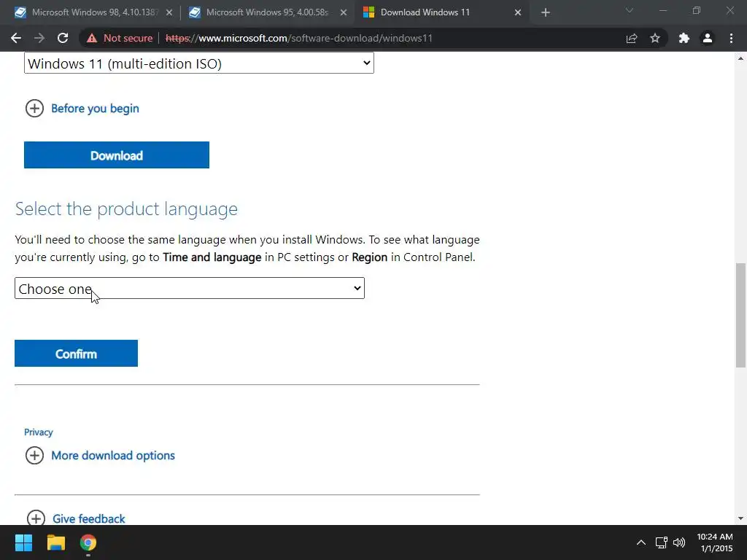Viewport: 747px width, 560px height.
Task: Expand More download options
Action: [100, 455]
